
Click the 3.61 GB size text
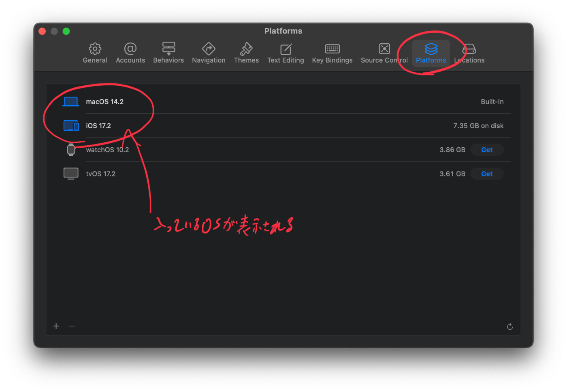[452, 174]
